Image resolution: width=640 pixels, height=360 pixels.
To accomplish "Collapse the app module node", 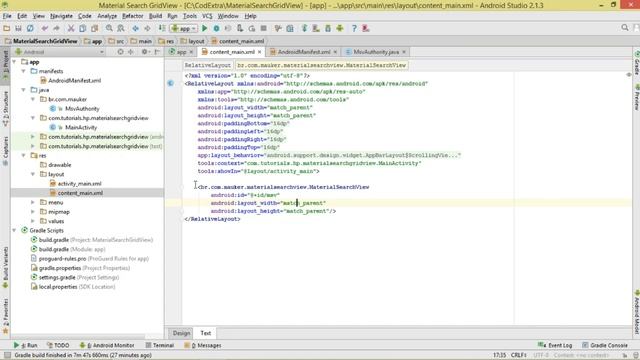I will coord(15,62).
